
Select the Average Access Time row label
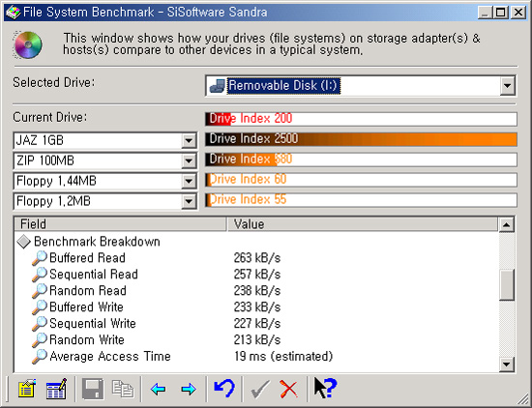point(110,357)
